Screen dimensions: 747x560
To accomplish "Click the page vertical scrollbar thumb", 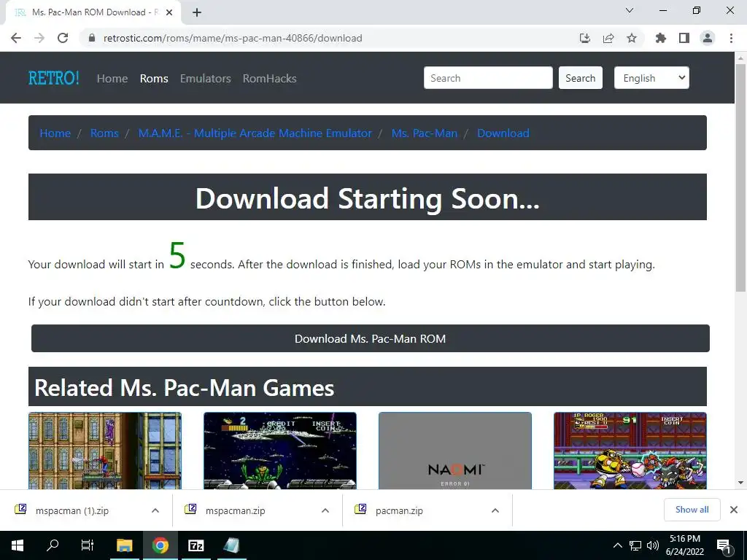I will [740, 177].
